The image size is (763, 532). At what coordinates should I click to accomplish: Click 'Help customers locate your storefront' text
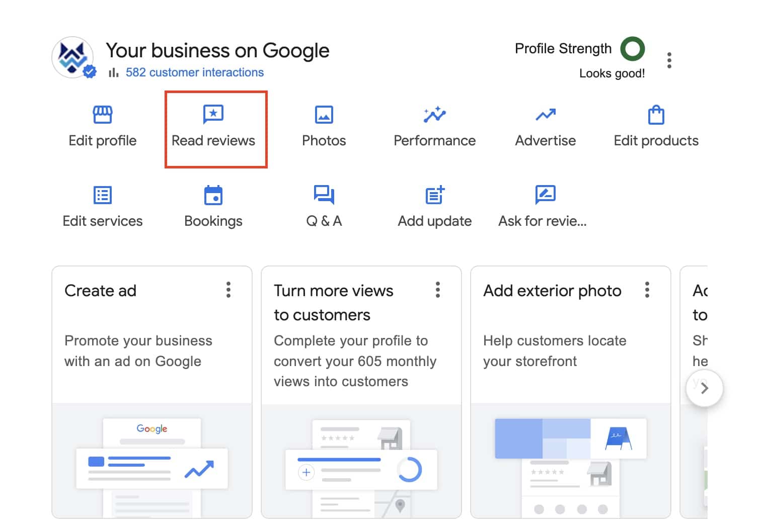555,351
